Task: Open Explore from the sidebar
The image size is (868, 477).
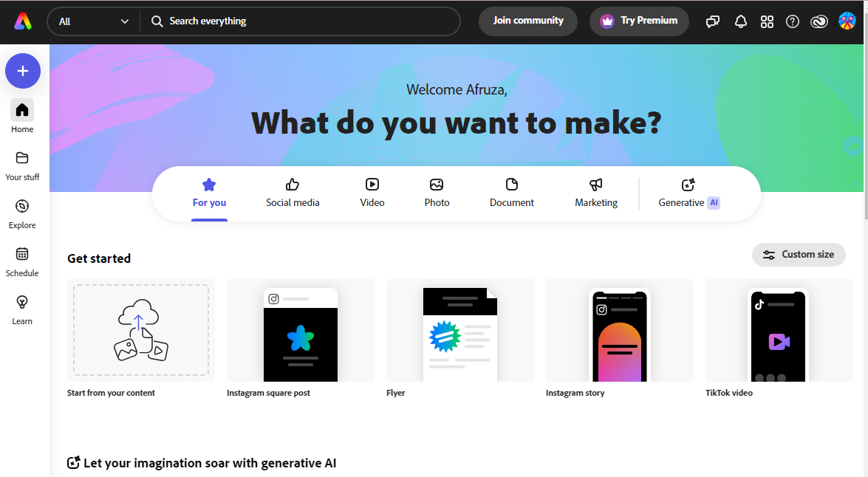Action: tap(22, 213)
